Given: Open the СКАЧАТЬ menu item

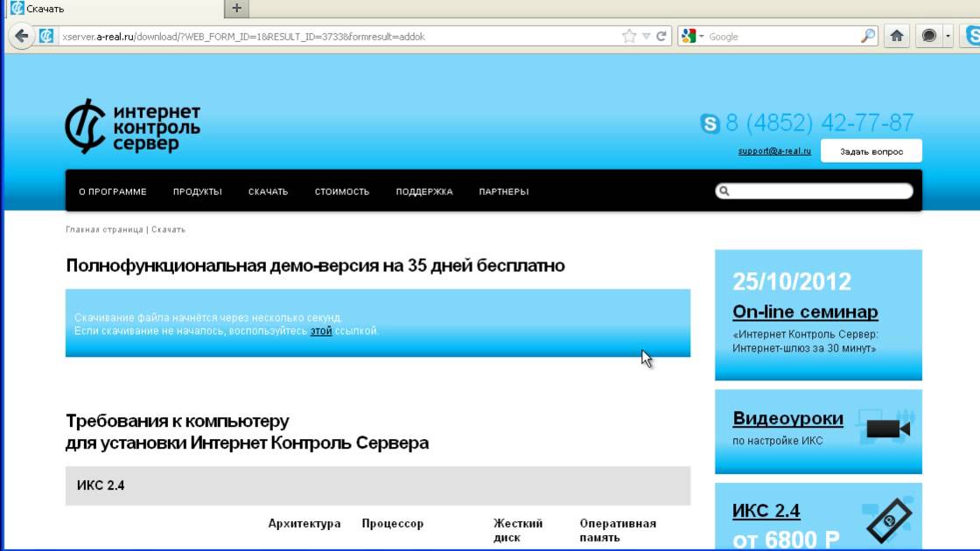Looking at the screenshot, I should tap(268, 192).
